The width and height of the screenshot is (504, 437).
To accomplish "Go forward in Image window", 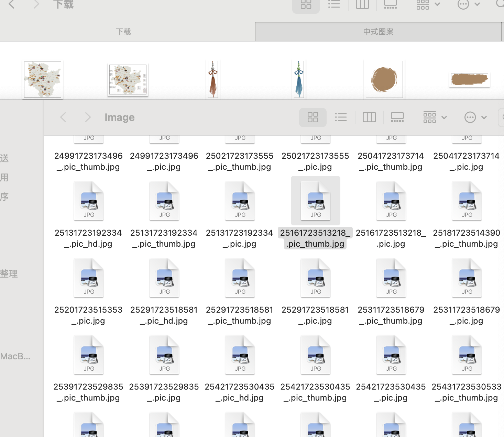I will tap(88, 117).
